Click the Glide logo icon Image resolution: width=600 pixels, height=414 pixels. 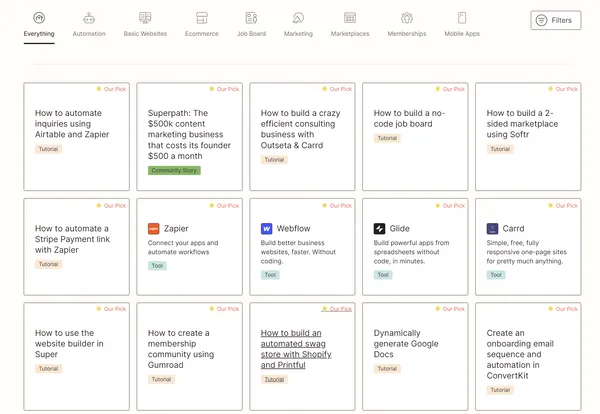click(x=379, y=228)
